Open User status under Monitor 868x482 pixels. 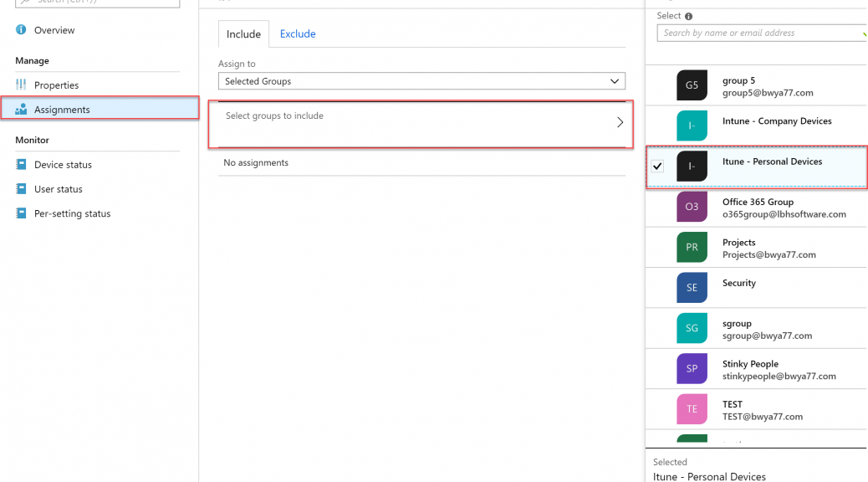tap(59, 189)
